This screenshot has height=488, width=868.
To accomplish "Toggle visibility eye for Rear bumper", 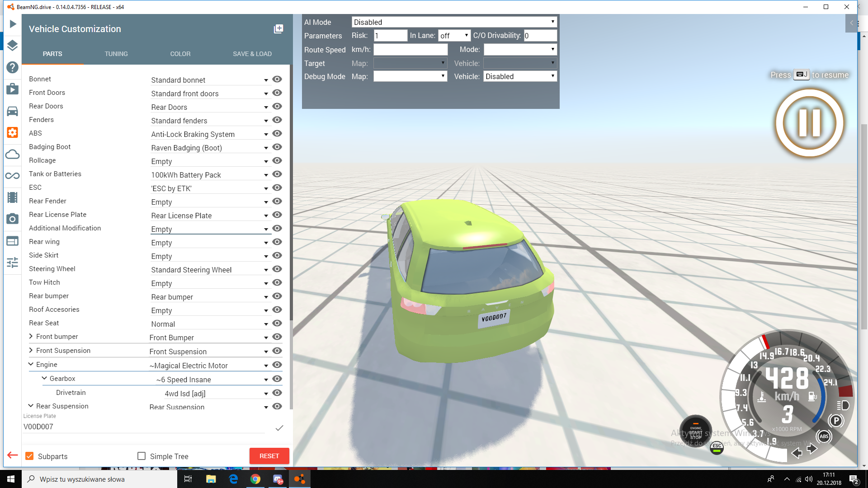I will pyautogui.click(x=277, y=296).
